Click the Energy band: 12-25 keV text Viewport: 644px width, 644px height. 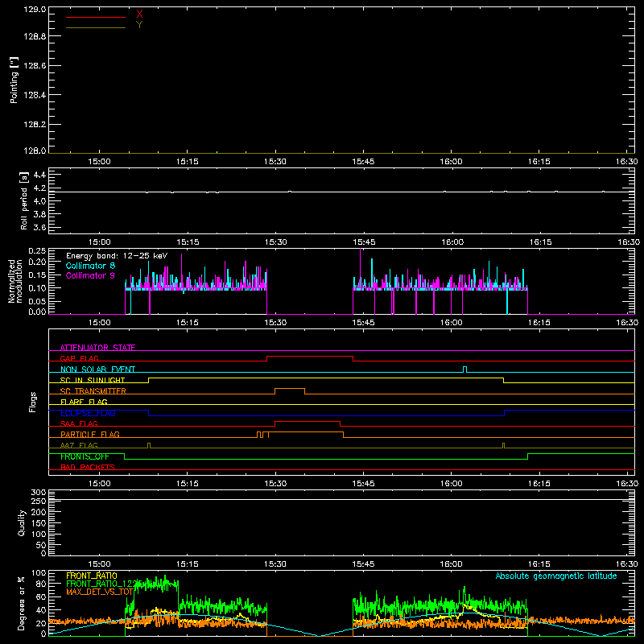[x=117, y=256]
